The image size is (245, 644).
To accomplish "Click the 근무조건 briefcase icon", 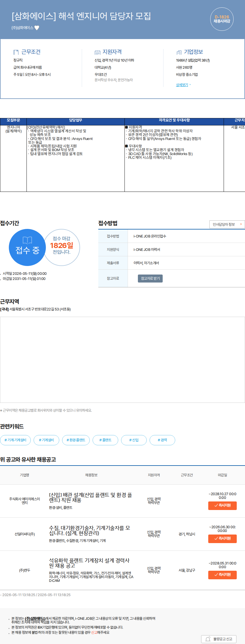I will coord(16,52).
